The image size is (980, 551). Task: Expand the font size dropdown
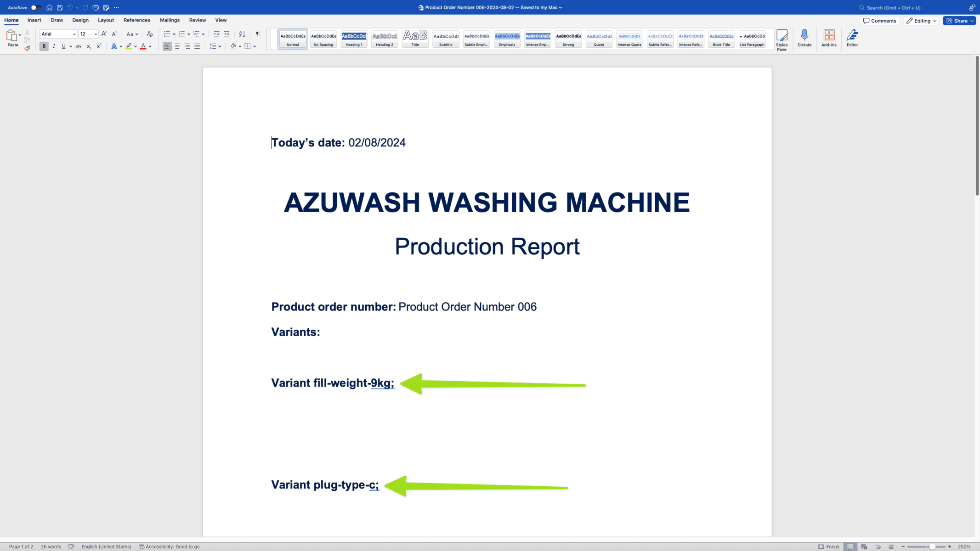96,34
